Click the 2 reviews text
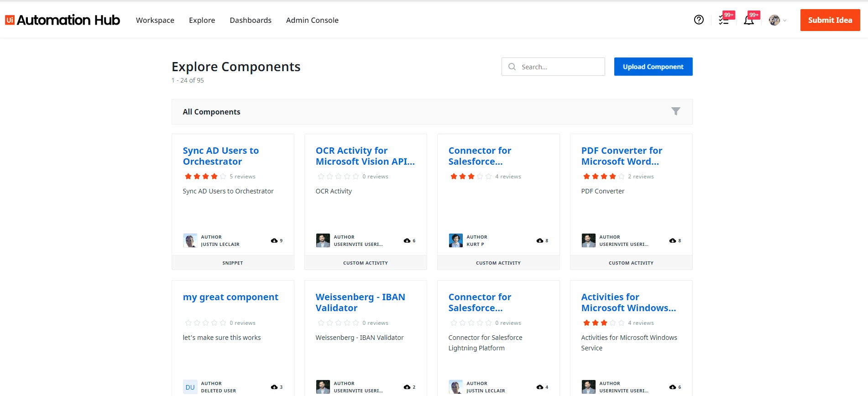This screenshot has width=868, height=396. (x=641, y=177)
